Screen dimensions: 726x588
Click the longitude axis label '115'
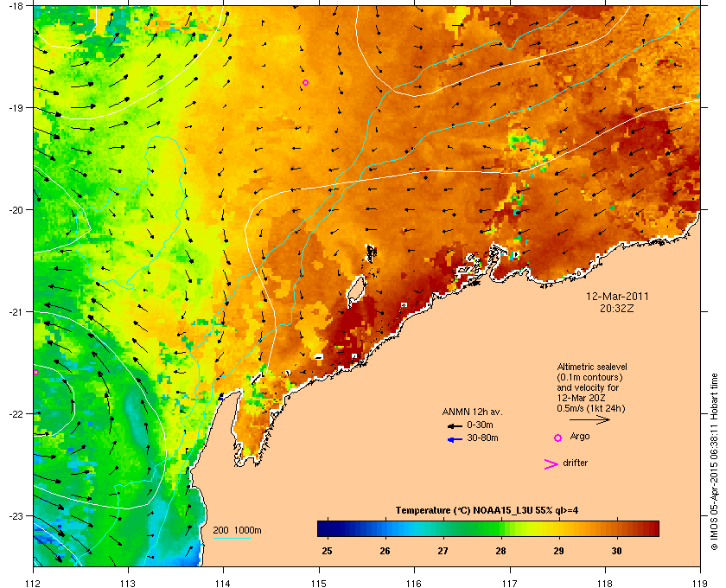[x=319, y=584]
